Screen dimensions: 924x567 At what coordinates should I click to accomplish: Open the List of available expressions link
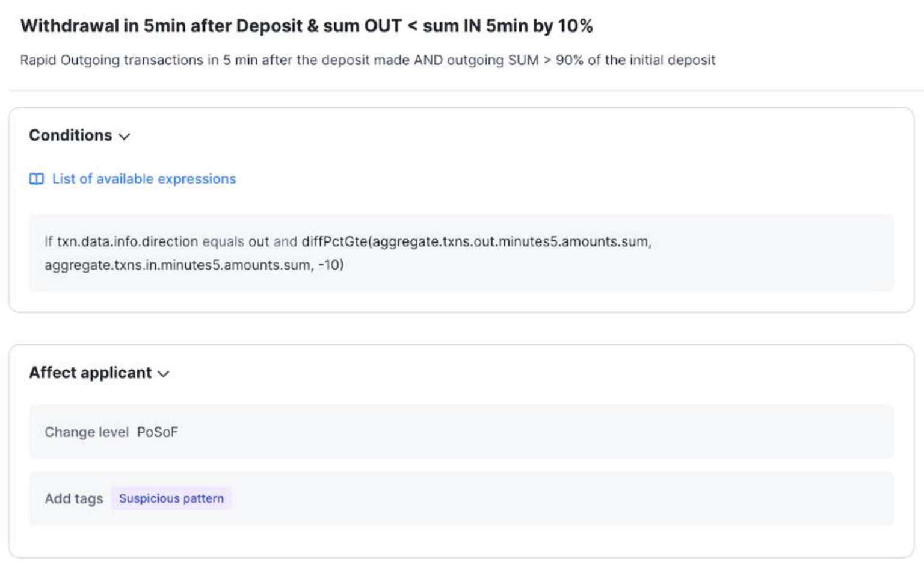click(144, 179)
